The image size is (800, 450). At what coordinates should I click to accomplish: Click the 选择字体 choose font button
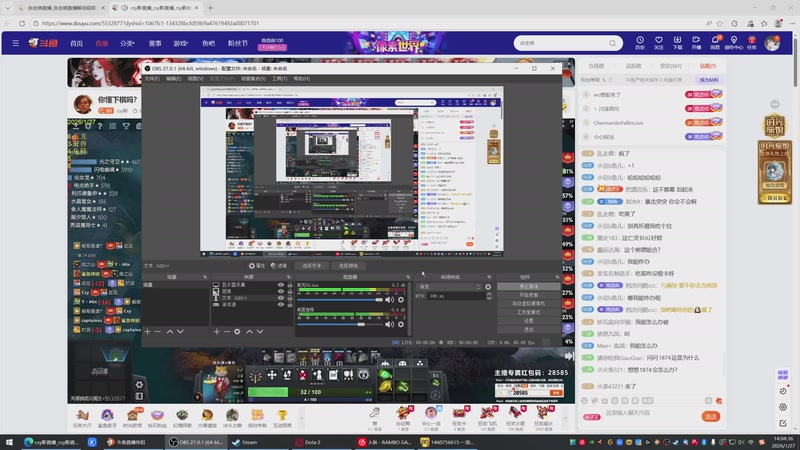point(312,266)
